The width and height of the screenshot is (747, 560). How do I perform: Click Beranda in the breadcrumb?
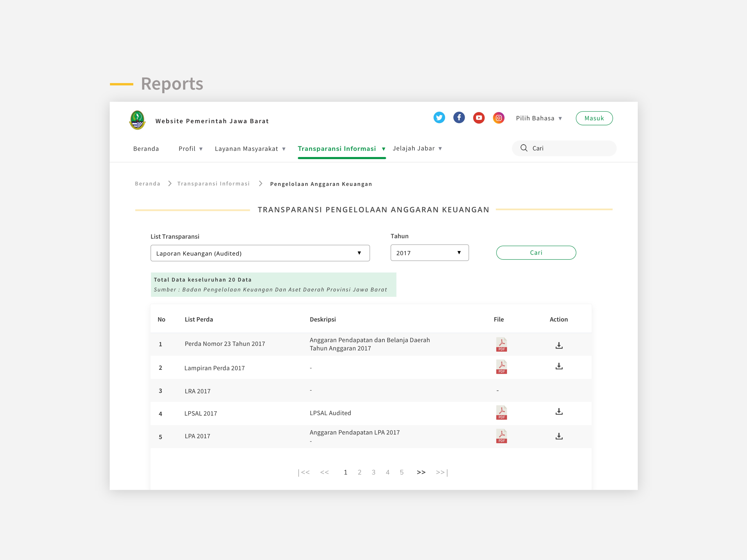coord(148,184)
